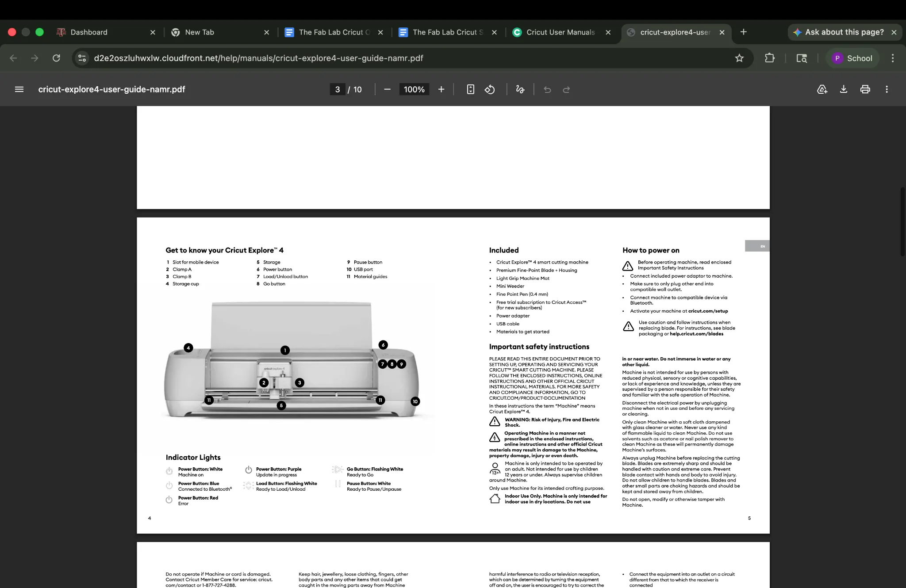906x588 pixels.
Task: Click the 'Get to know your Cricut Explore 4' heading
Action: click(x=224, y=250)
